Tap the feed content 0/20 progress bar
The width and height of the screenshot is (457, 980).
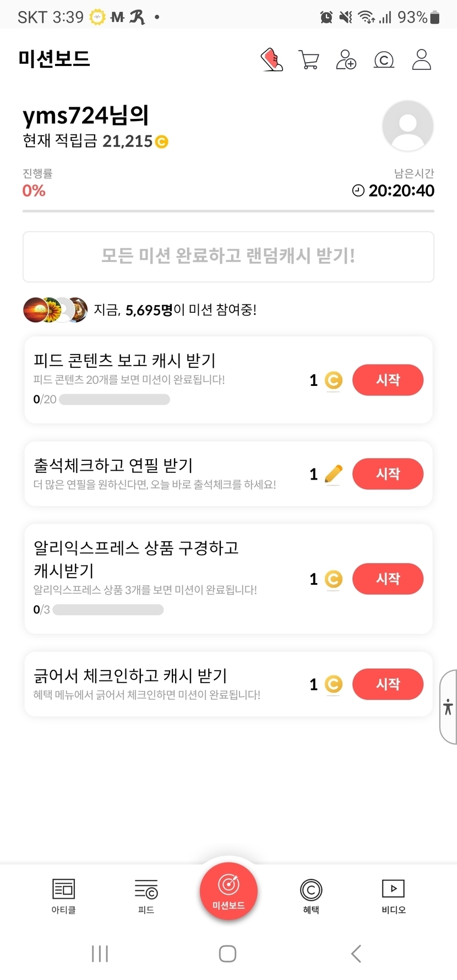[x=114, y=399]
